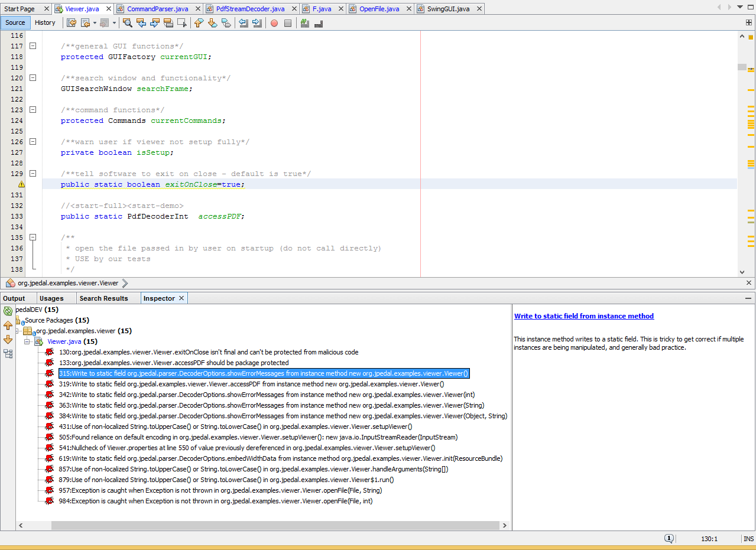The image size is (756, 550).
Task: Click the magnifier Find Selection toolbar icon
Action: [127, 23]
